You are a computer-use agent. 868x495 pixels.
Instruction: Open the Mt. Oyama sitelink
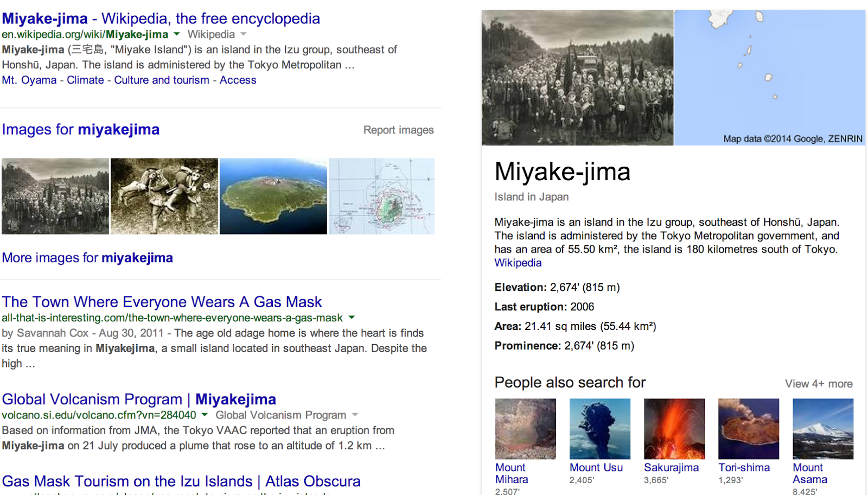(28, 80)
